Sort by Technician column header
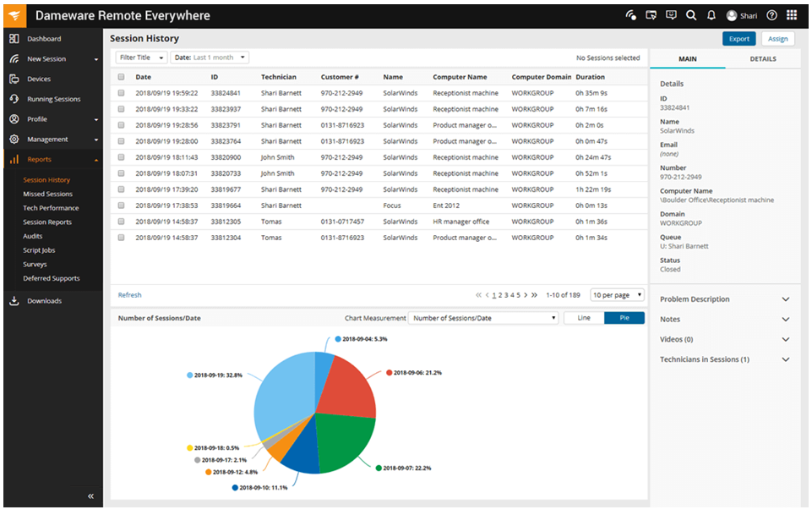The width and height of the screenshot is (812, 515). pos(279,77)
